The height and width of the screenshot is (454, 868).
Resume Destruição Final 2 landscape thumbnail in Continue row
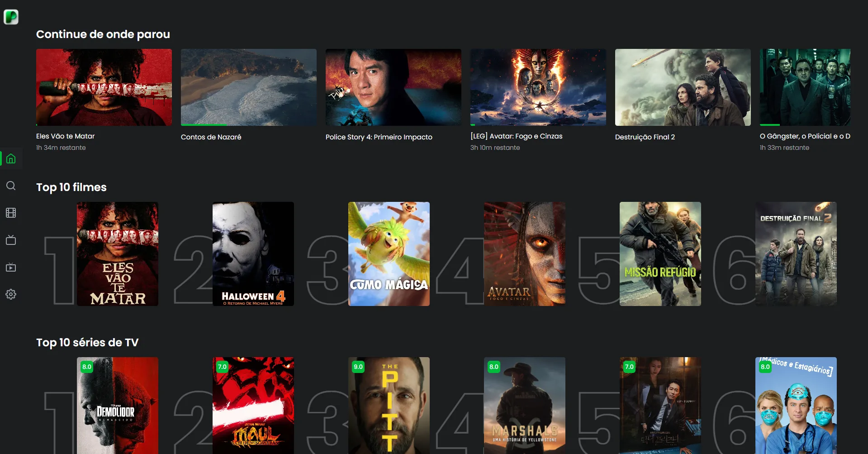click(x=683, y=87)
